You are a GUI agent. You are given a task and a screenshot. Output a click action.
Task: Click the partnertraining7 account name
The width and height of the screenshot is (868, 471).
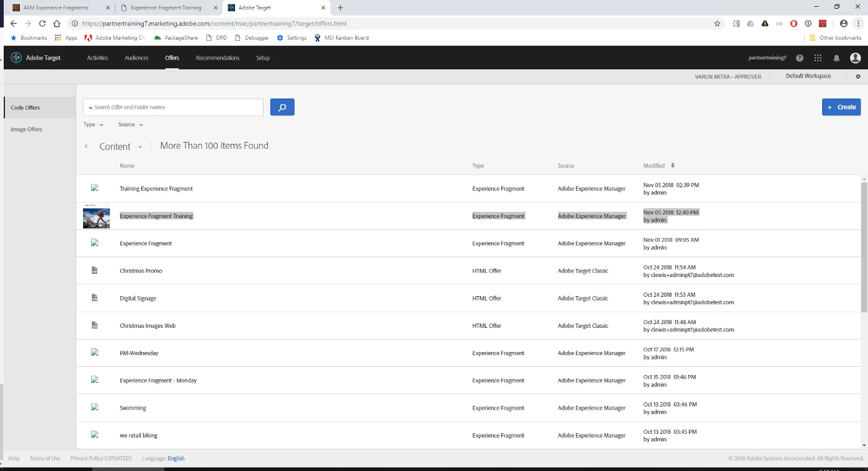[x=768, y=58]
